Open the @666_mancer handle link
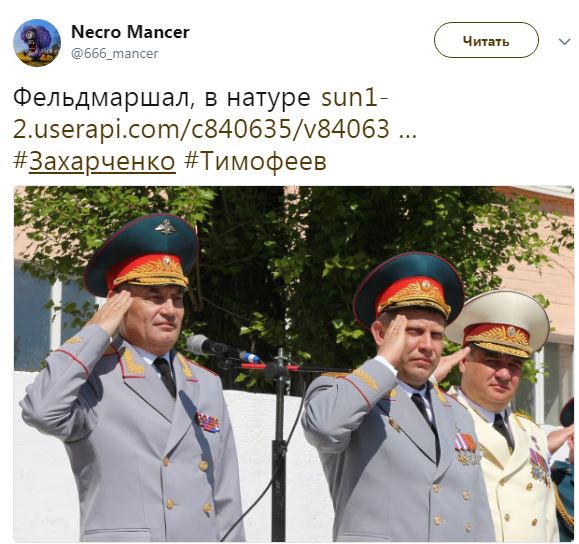 pos(114,54)
